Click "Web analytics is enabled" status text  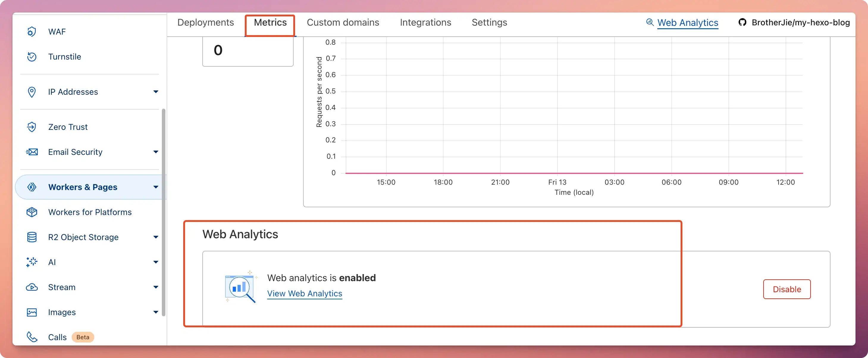pyautogui.click(x=322, y=278)
